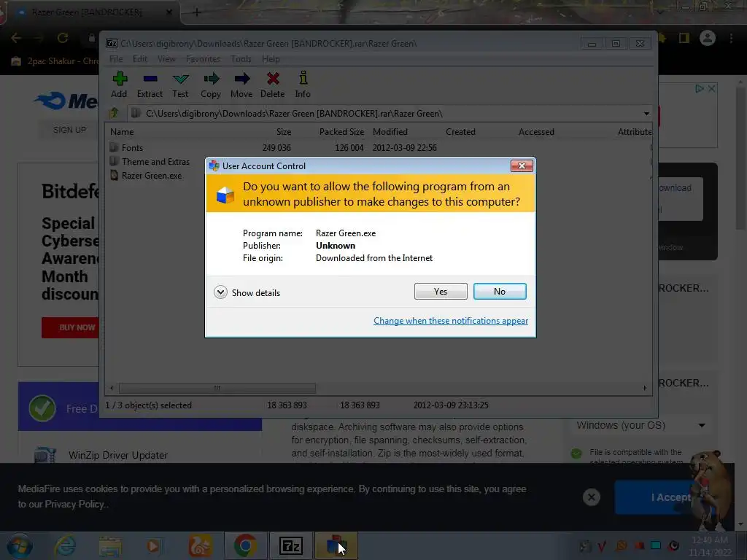
Task: Open Change when these notifications appear link
Action: [451, 321]
